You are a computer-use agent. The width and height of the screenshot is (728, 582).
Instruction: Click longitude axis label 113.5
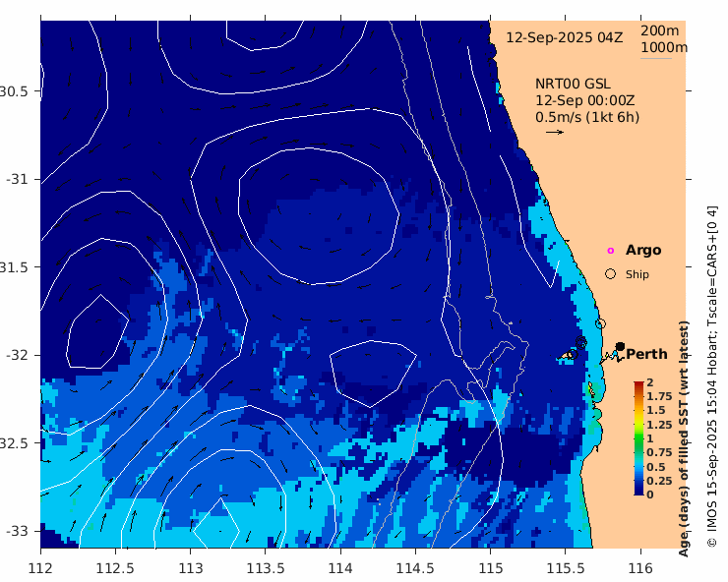[265, 568]
